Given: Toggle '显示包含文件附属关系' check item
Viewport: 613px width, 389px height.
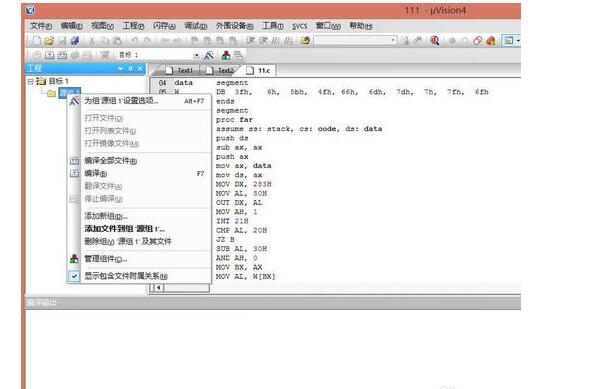Looking at the screenshot, I should click(140, 276).
